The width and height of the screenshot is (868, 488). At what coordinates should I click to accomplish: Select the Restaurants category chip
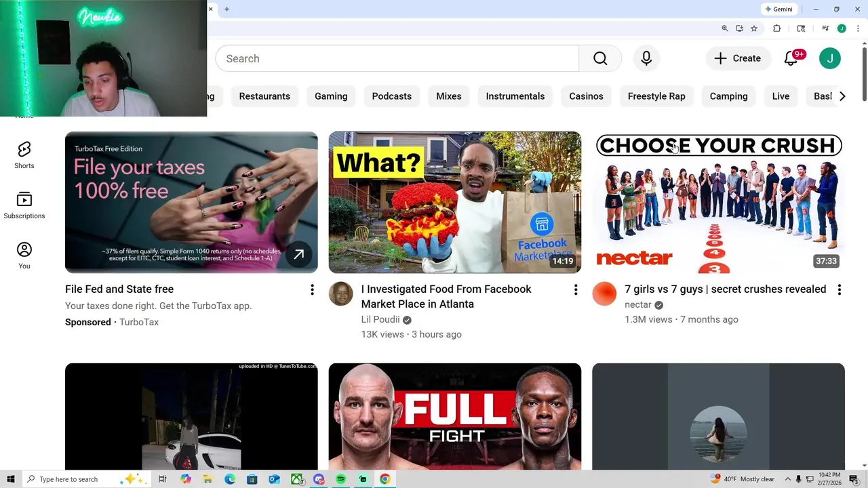(264, 96)
